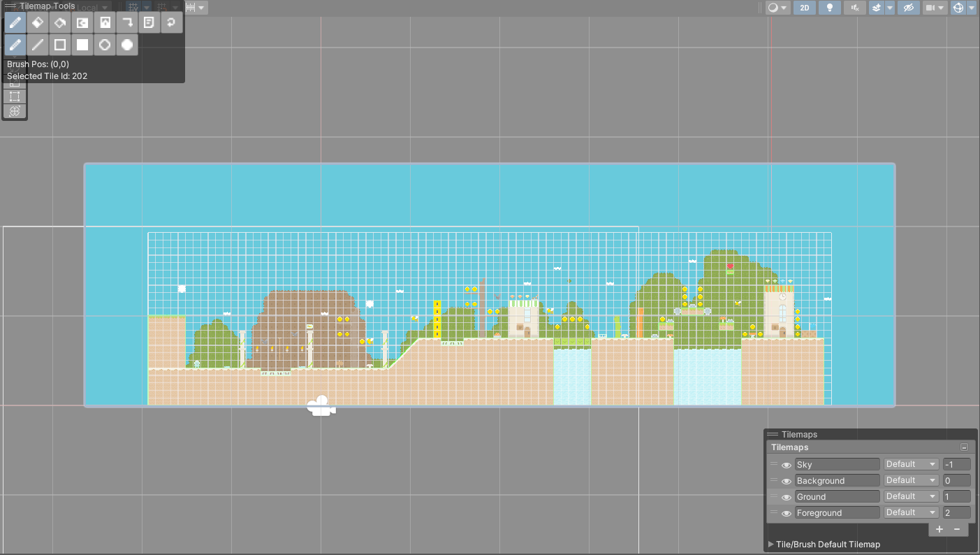Choose the hollow ellipse draw mode
980x555 pixels.
[x=105, y=45]
